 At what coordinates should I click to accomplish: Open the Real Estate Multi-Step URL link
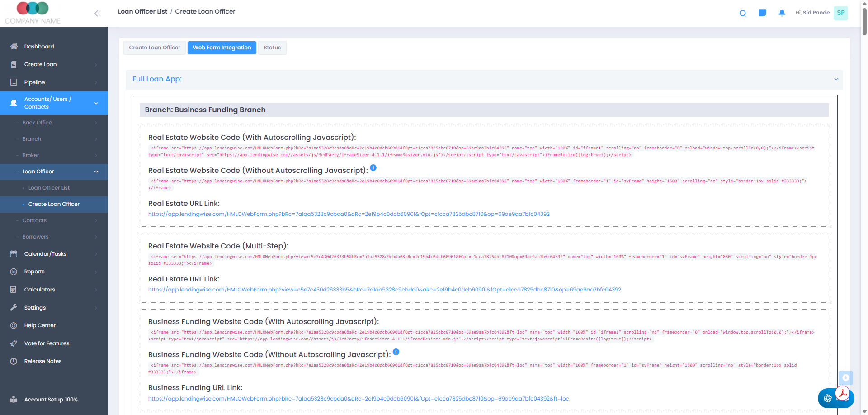[385, 290]
